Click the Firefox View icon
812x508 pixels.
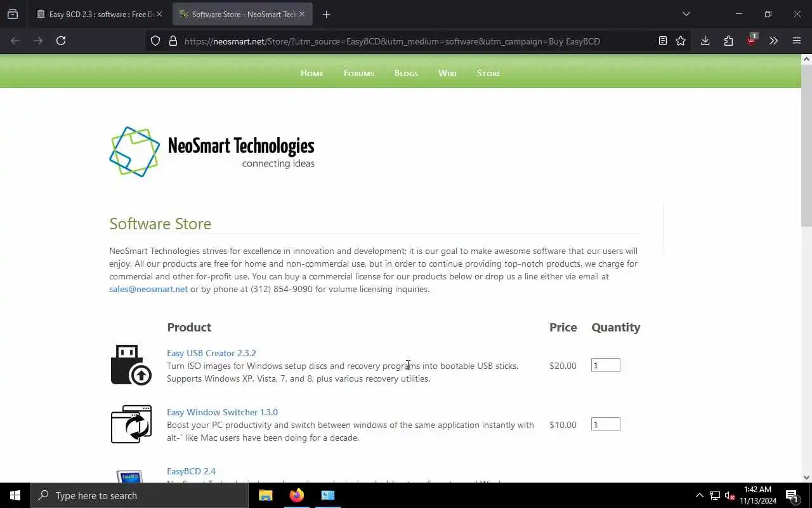(x=13, y=14)
